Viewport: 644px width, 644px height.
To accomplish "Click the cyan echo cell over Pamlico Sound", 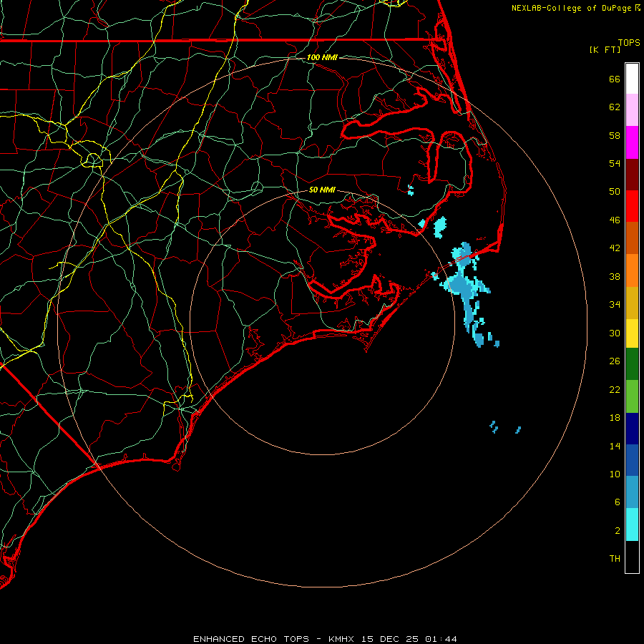I will point(440,226).
